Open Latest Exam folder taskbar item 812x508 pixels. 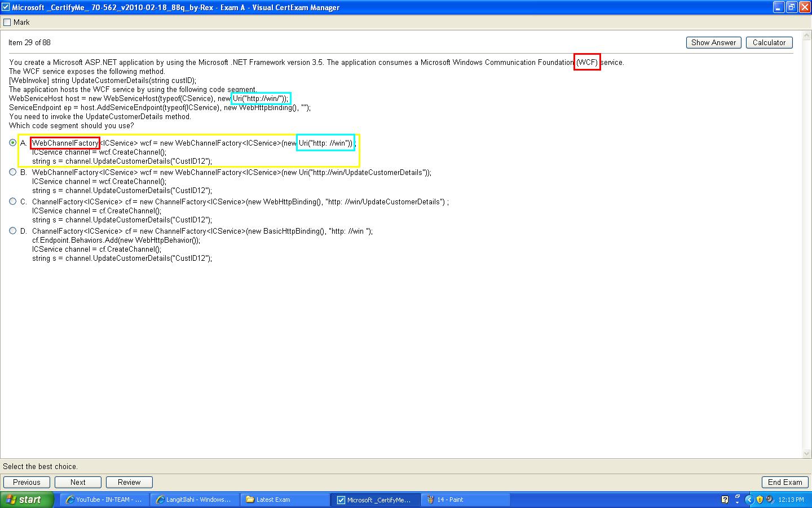[285, 500]
